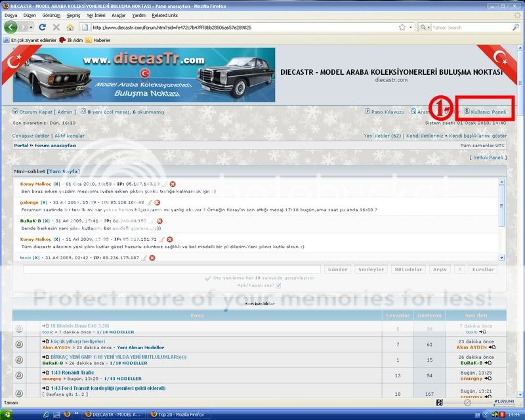
Task: Click topic status icon for 1:43 Renault Trafic
Action: 20,375
